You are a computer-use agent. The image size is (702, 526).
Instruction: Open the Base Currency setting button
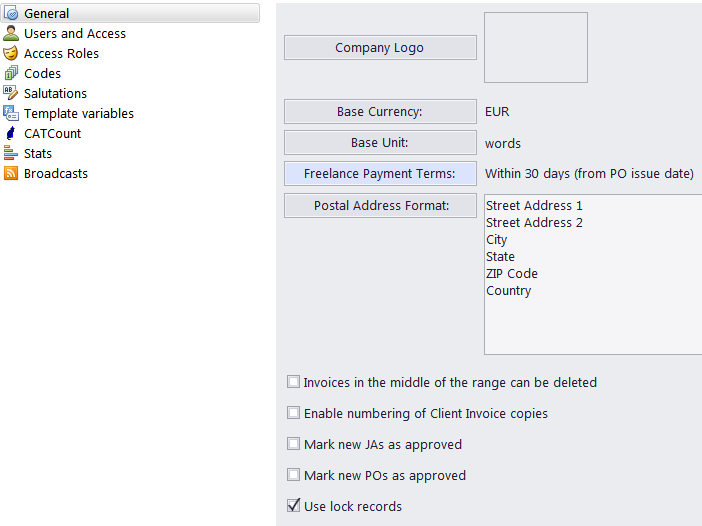pyautogui.click(x=380, y=111)
